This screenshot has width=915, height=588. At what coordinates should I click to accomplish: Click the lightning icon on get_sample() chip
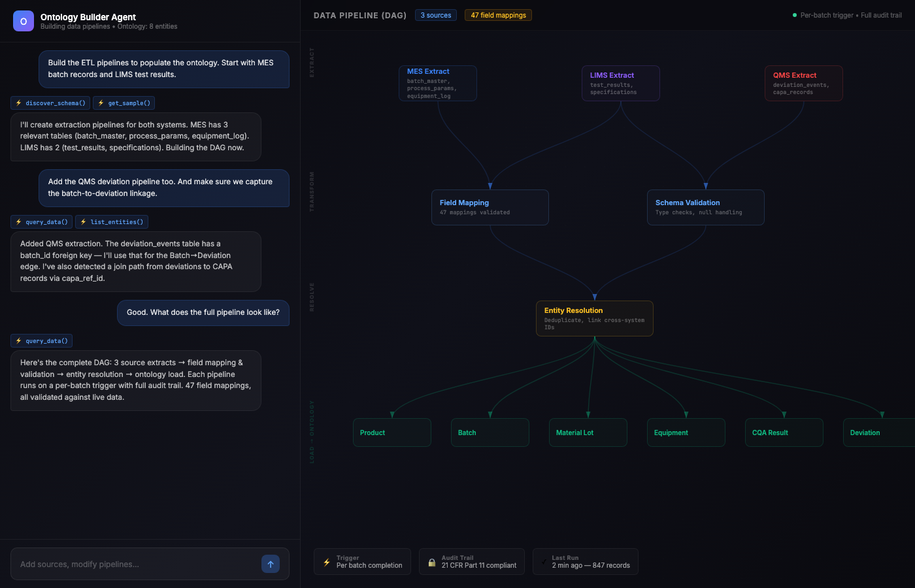click(101, 103)
